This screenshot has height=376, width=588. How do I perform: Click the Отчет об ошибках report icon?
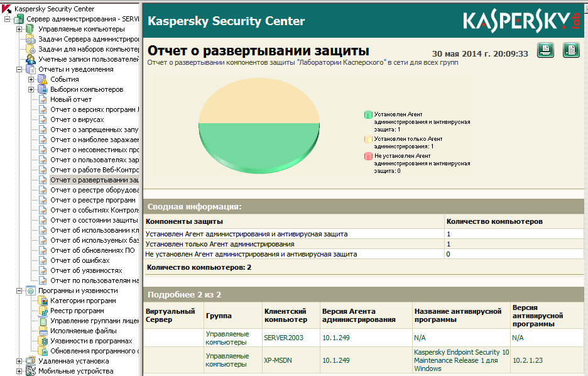click(x=43, y=260)
